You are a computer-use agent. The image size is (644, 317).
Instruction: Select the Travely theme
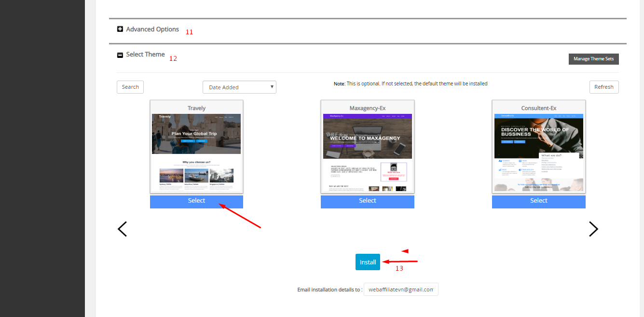[196, 201]
